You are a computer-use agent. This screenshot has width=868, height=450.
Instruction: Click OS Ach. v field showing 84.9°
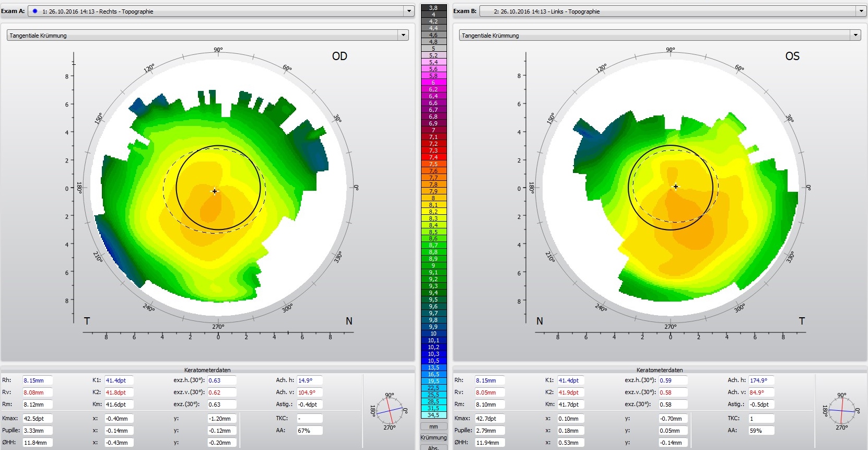tap(761, 393)
